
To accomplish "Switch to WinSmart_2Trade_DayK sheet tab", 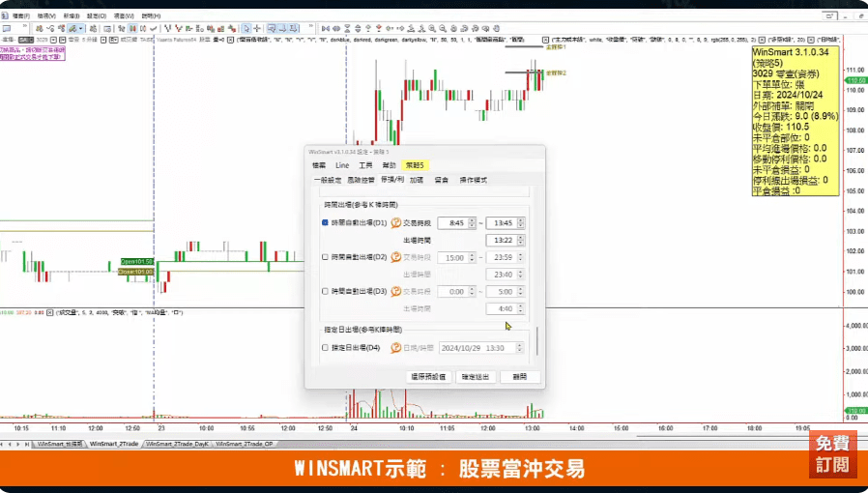I will [x=177, y=444].
